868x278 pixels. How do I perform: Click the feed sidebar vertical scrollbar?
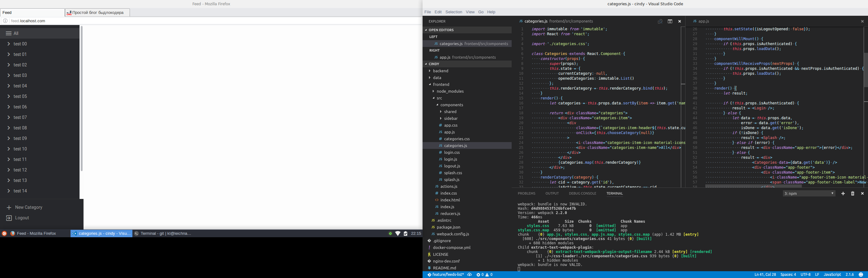click(x=82, y=99)
